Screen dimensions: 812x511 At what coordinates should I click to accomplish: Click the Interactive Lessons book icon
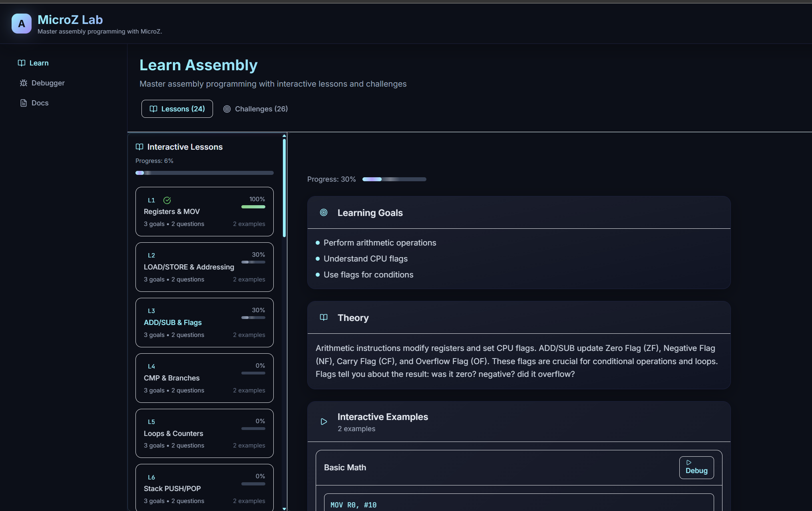coord(139,147)
